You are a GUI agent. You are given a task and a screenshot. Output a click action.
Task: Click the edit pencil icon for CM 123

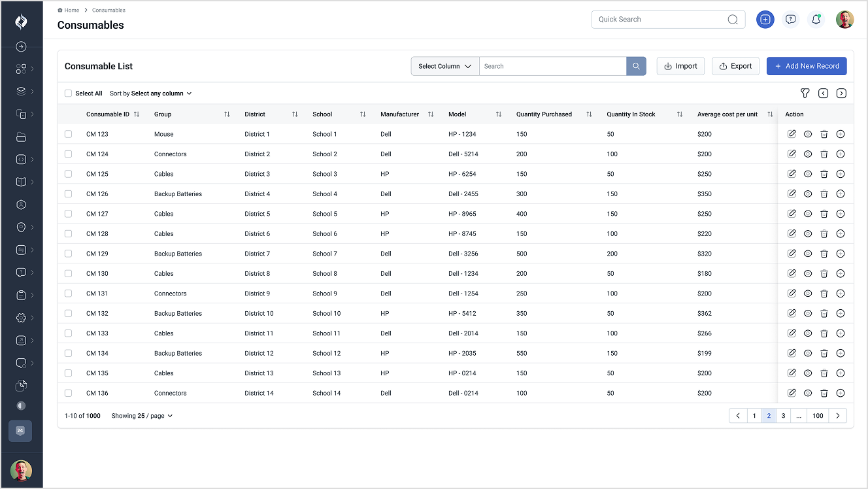[792, 134]
